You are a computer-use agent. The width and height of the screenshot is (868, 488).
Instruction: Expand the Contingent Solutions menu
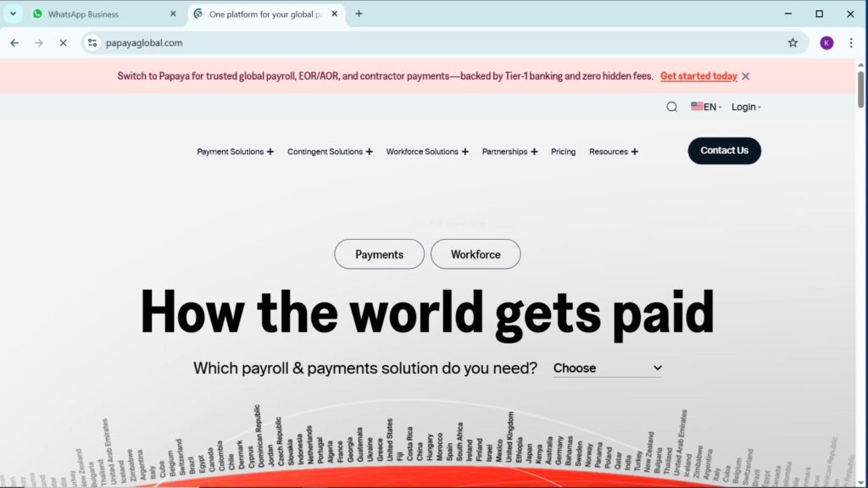[330, 152]
